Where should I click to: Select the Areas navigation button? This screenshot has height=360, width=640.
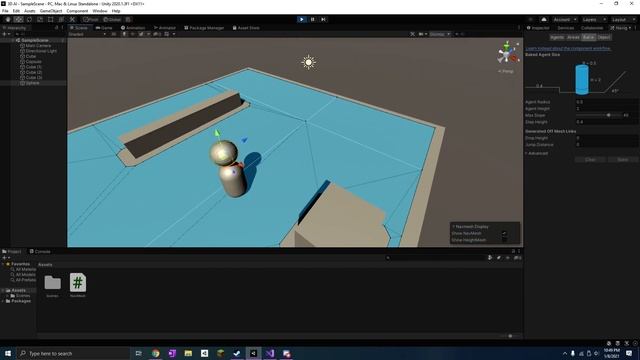click(x=573, y=37)
